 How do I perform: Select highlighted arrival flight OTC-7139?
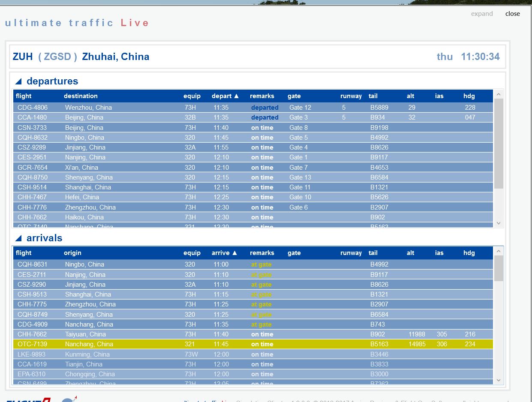32,344
